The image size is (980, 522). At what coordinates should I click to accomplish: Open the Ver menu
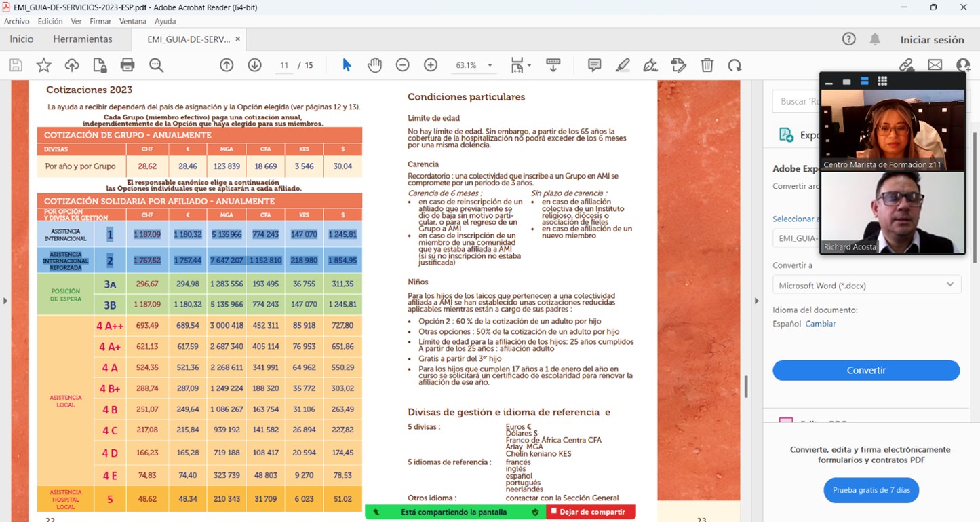[76, 21]
